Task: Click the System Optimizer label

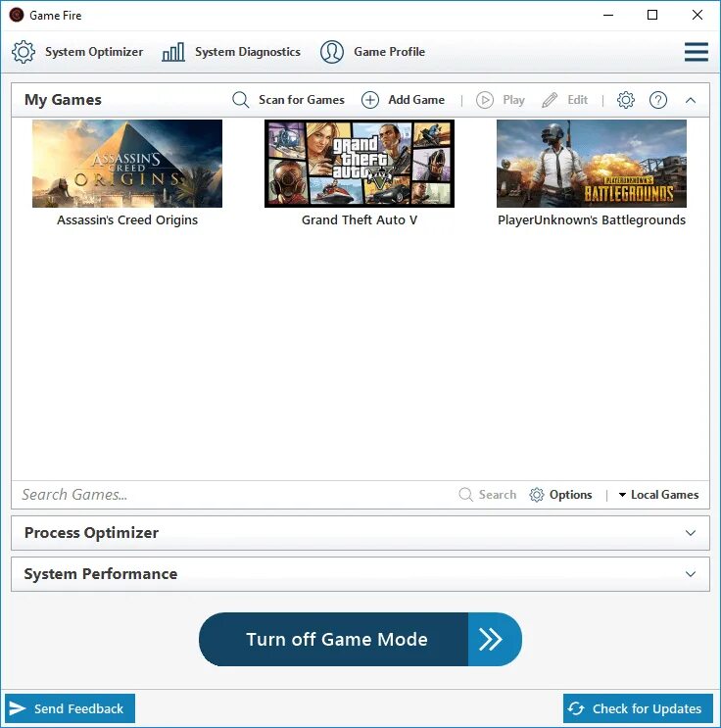Action: pyautogui.click(x=94, y=52)
